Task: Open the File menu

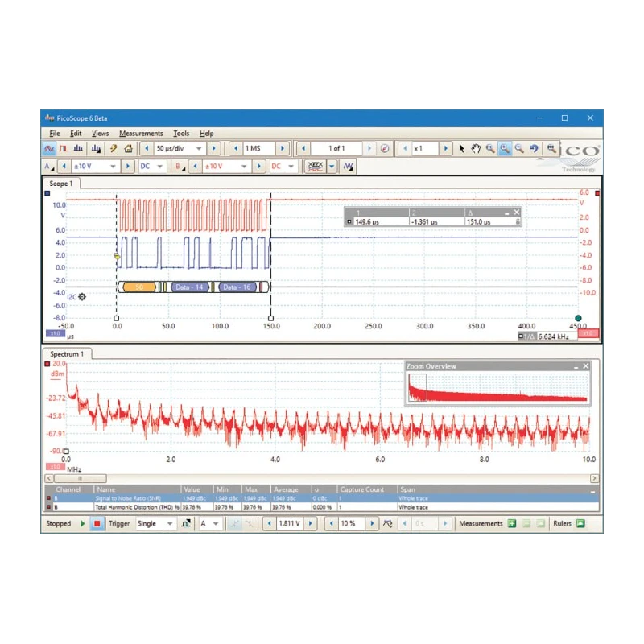Action: coord(55,134)
